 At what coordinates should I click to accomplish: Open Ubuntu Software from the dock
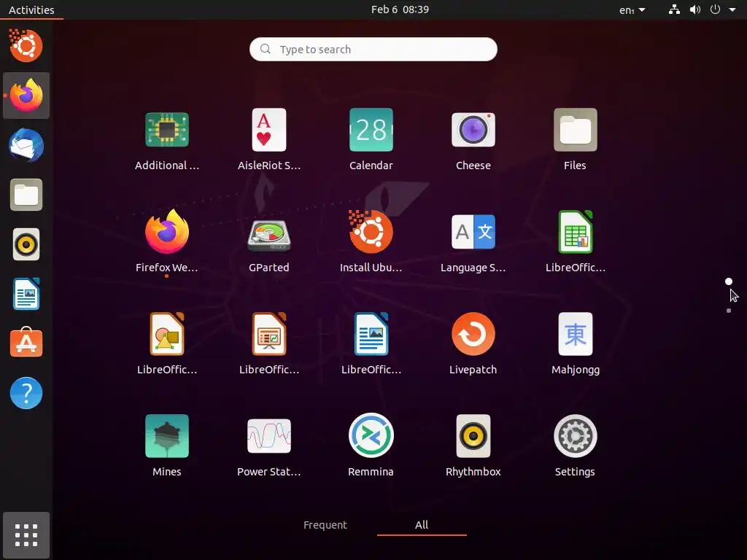click(26, 343)
